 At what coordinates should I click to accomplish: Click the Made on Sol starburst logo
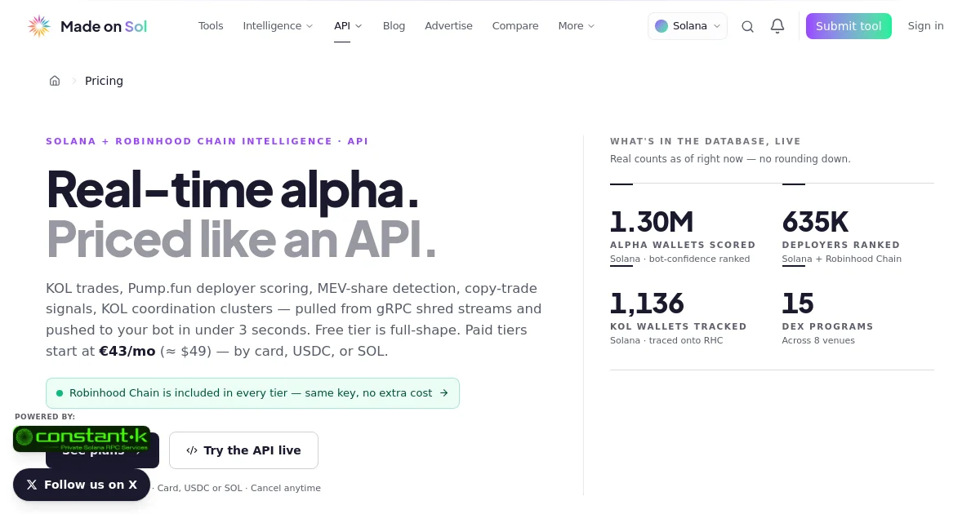coord(39,26)
